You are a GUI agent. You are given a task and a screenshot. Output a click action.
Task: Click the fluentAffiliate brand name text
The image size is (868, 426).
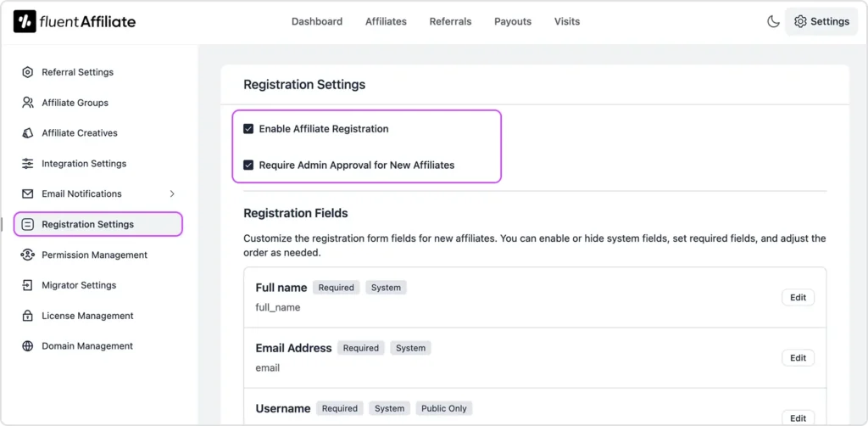[87, 21]
